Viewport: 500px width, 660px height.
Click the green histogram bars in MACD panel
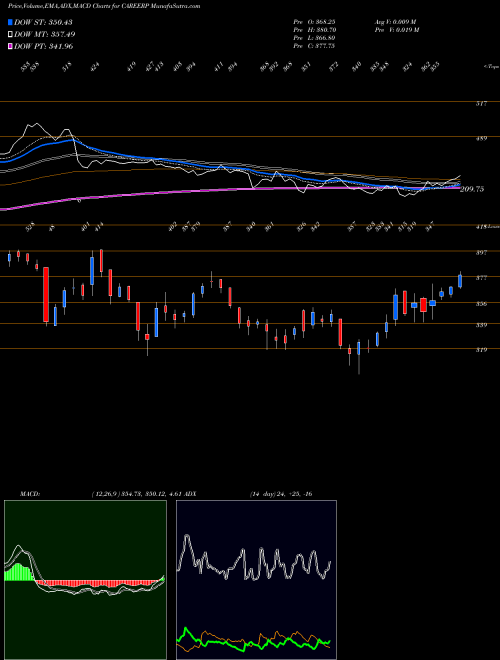(x=19, y=573)
